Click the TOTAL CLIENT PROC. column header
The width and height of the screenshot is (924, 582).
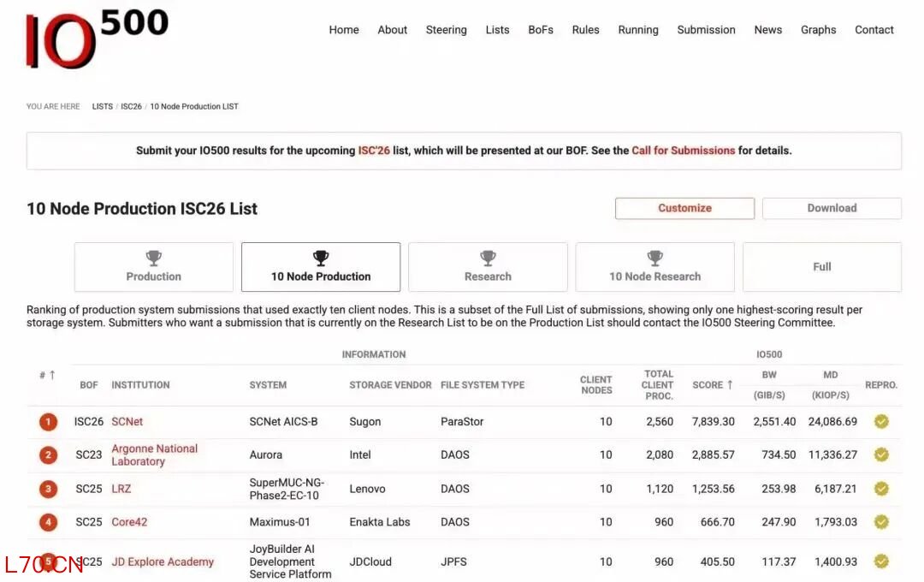coord(658,385)
